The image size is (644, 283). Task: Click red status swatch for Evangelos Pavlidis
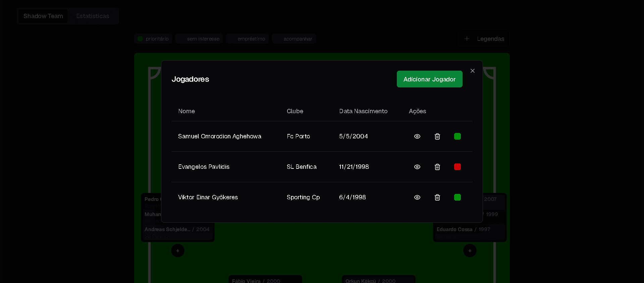(457, 167)
